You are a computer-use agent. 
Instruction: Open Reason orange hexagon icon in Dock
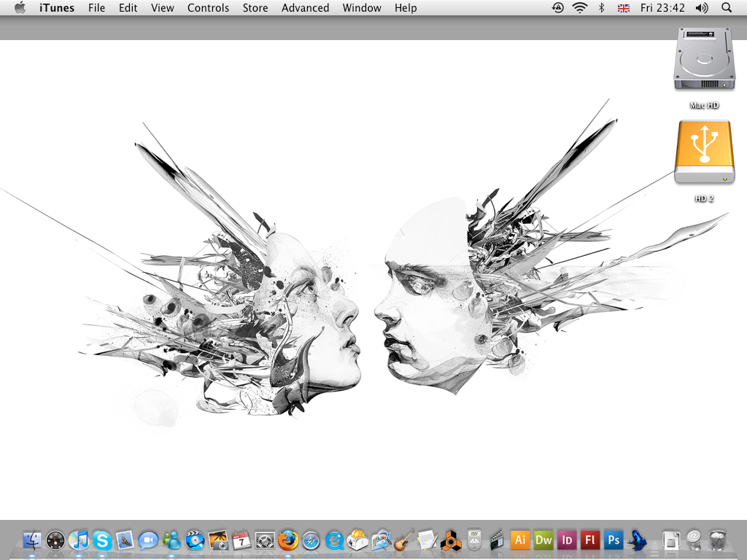[451, 540]
